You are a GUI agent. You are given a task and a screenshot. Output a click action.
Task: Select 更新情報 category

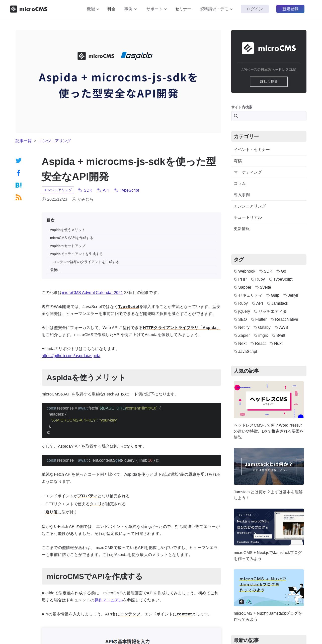click(269, 229)
